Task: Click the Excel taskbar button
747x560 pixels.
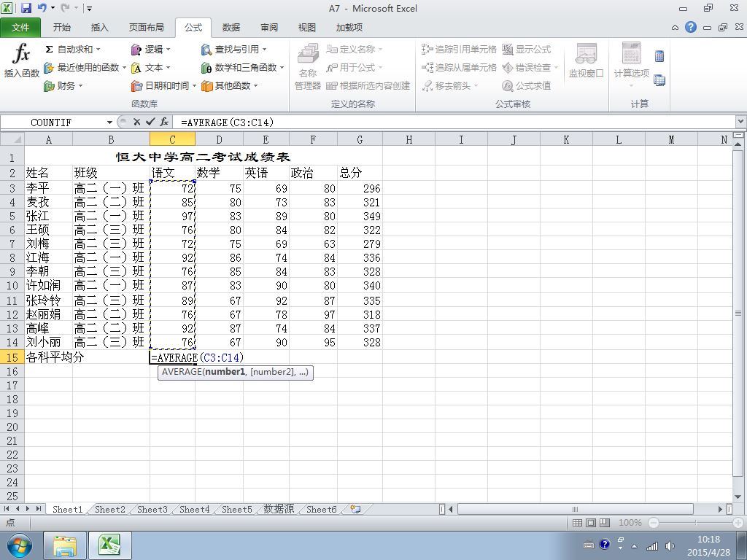Action: 110,545
